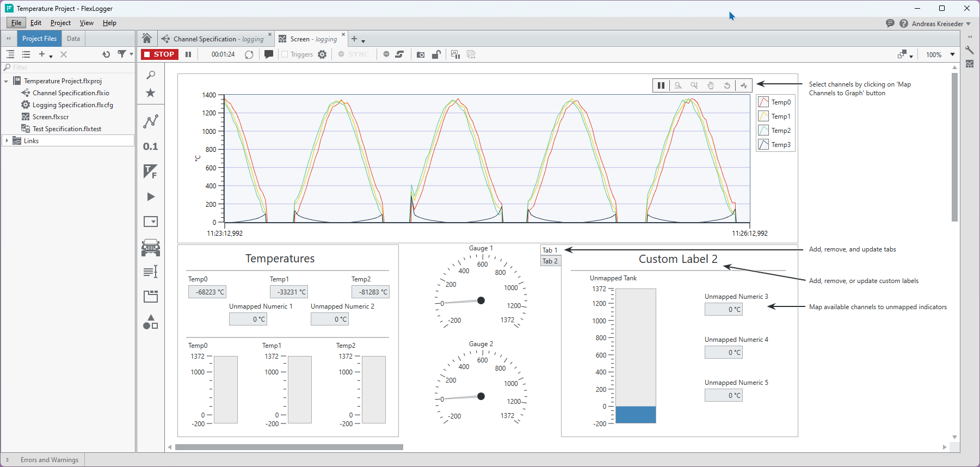Select Test Specification.flxtest in tree
This screenshot has width=980, height=467.
click(67, 129)
